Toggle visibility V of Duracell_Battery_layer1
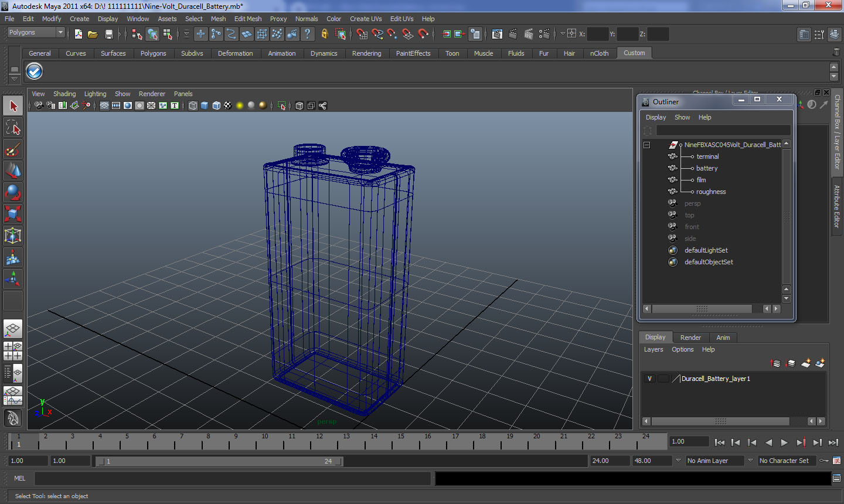The height and width of the screenshot is (504, 844). [x=649, y=379]
